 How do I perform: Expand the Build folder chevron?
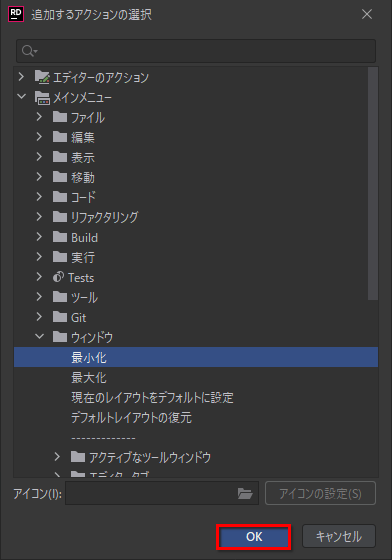pos(39,237)
